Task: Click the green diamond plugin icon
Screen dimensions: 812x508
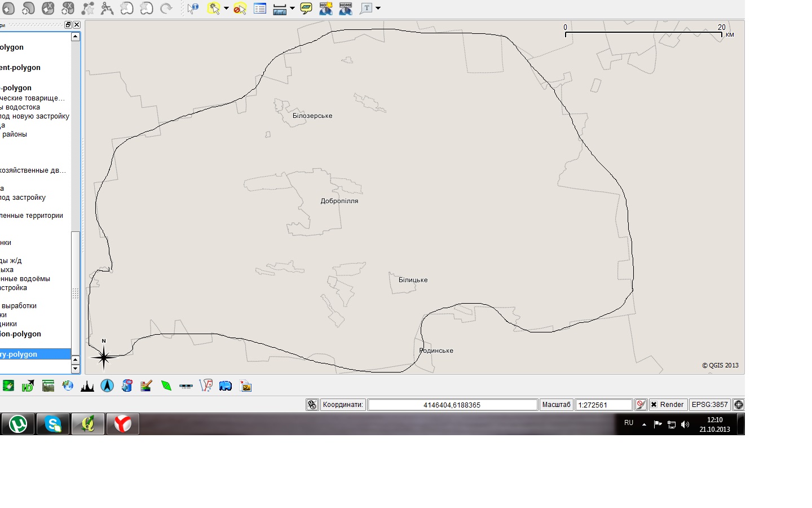Action: (x=166, y=386)
